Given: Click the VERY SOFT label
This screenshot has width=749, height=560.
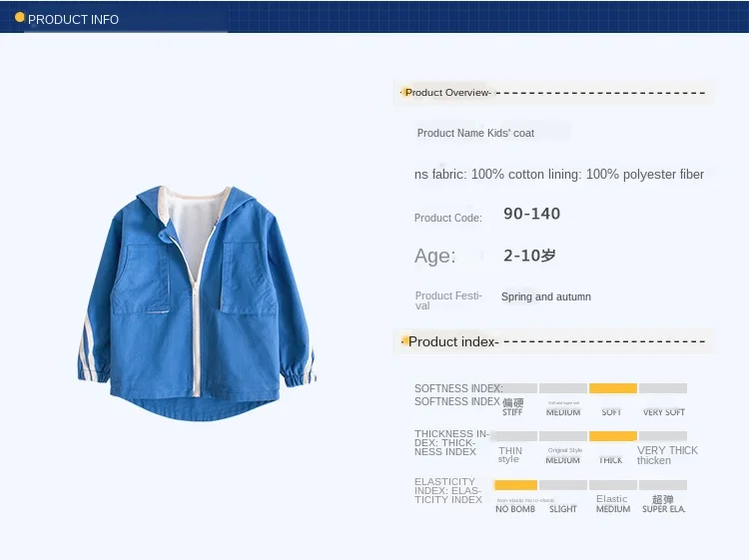Looking at the screenshot, I should [x=663, y=412].
